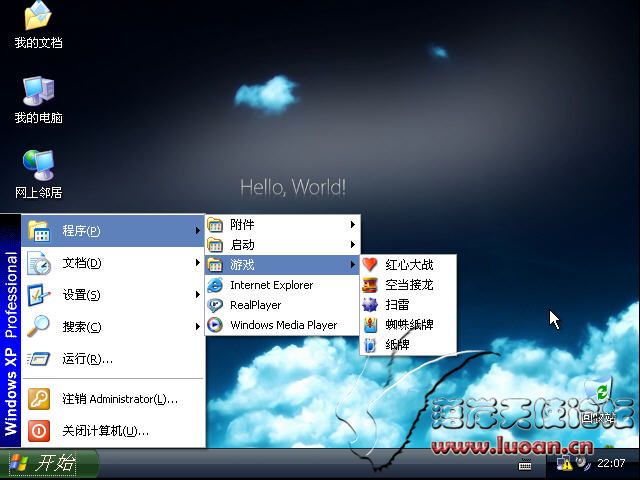Click the 启动 folder icon
The image size is (640, 480).
click(x=215, y=245)
